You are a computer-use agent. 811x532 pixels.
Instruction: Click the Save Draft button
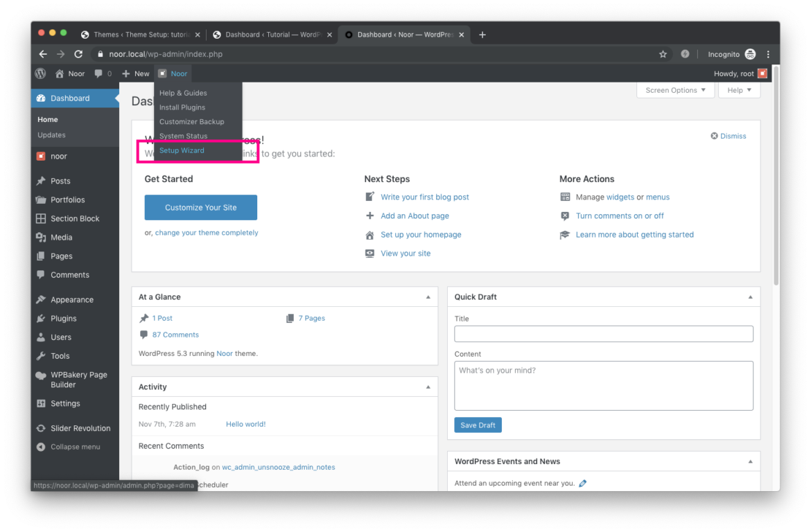pos(478,425)
